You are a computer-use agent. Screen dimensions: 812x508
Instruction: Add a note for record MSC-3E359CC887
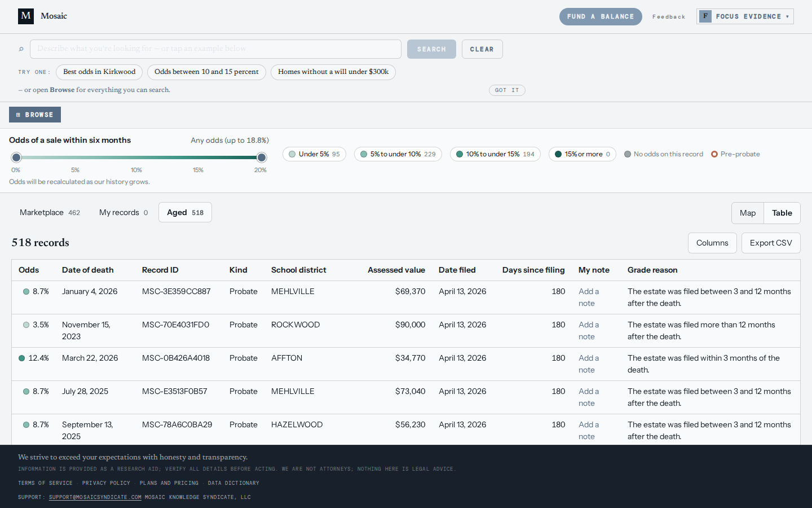(x=589, y=297)
